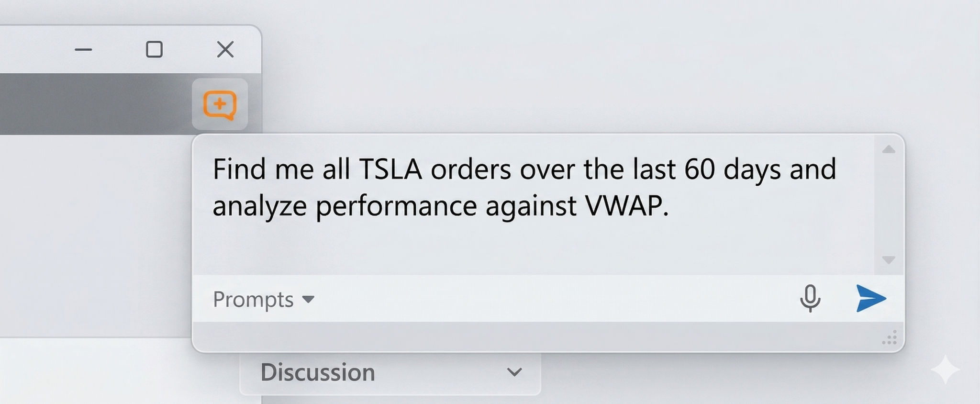Image resolution: width=980 pixels, height=404 pixels.
Task: Click the sparkle icon in bottom-right corner
Action: click(x=945, y=370)
